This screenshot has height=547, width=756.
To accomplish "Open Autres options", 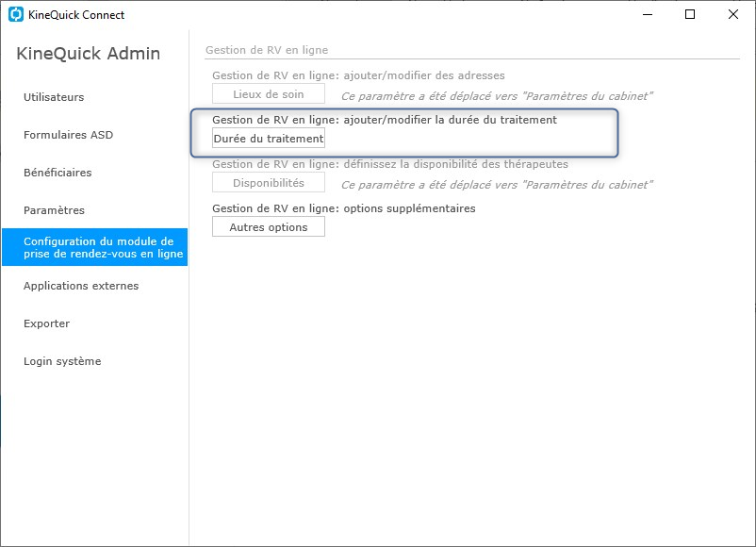I will coord(269,227).
